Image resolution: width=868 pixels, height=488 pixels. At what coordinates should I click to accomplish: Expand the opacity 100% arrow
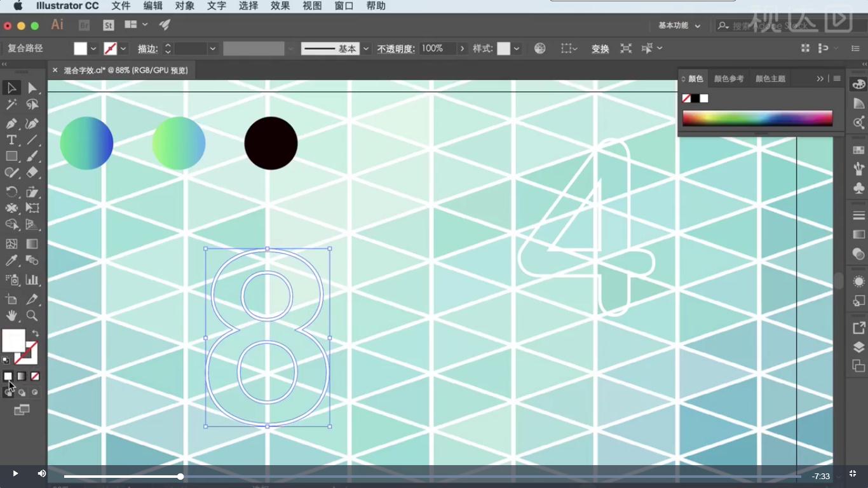click(x=463, y=48)
